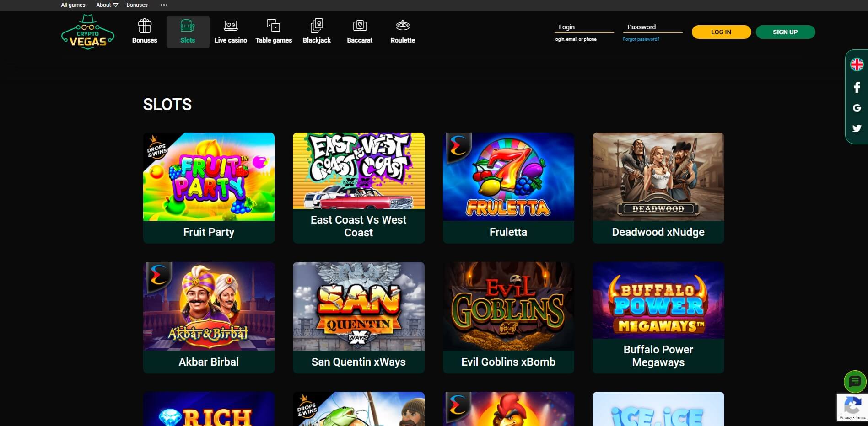Screen dimensions: 868x426
Task: Open East Coast Vs West Coast game
Action: click(x=358, y=188)
